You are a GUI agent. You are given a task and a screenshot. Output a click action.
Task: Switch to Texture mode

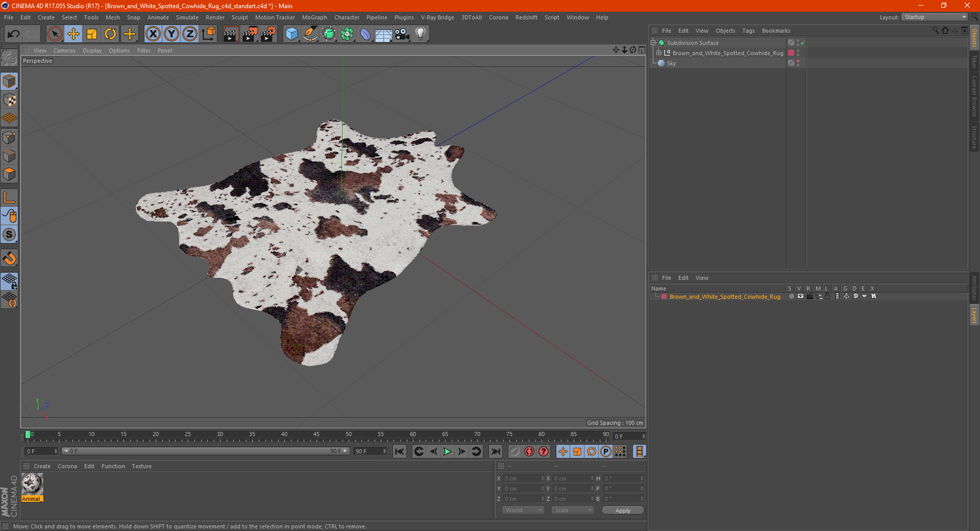pyautogui.click(x=9, y=100)
